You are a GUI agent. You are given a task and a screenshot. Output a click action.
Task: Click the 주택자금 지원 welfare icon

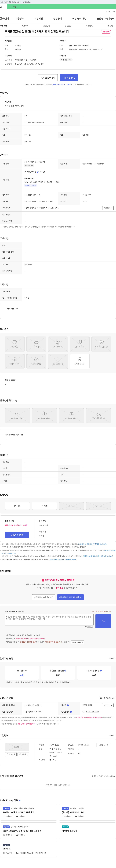tap(14, 361)
